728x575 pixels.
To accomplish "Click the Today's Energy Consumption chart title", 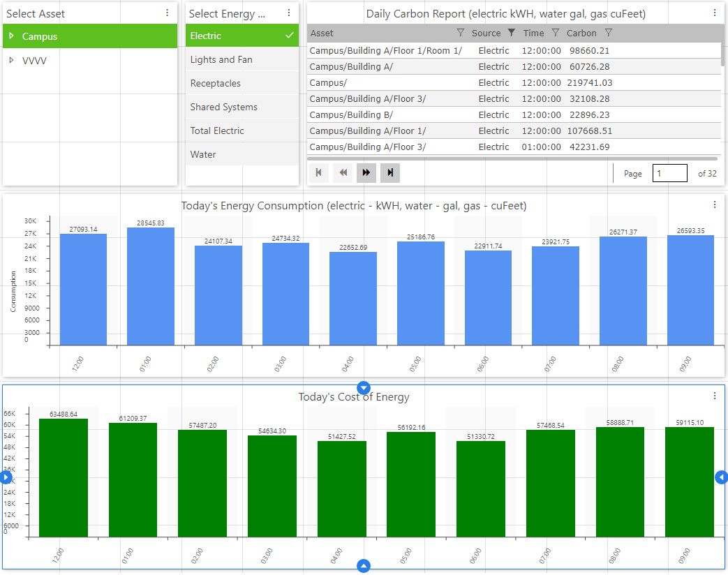I will click(x=354, y=206).
